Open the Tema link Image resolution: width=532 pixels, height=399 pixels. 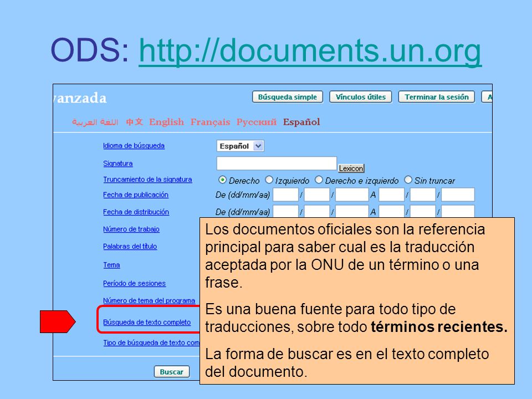[x=111, y=265]
